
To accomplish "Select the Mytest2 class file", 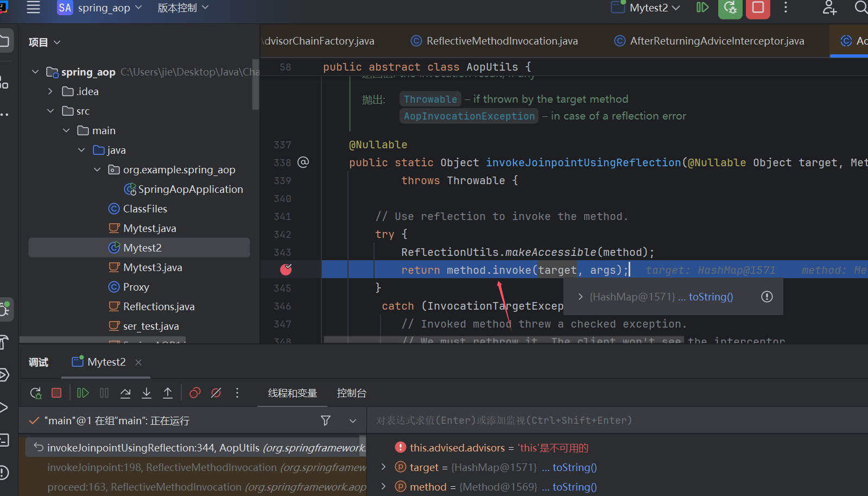I will pyautogui.click(x=139, y=248).
